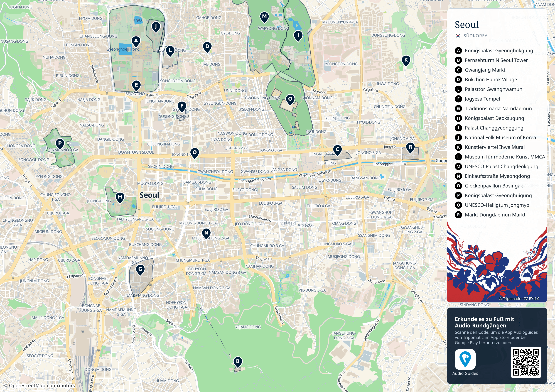Image resolution: width=555 pixels, height=392 pixels.
Task: Click map pin K at Ihwa Mural village
Action: [406, 61]
